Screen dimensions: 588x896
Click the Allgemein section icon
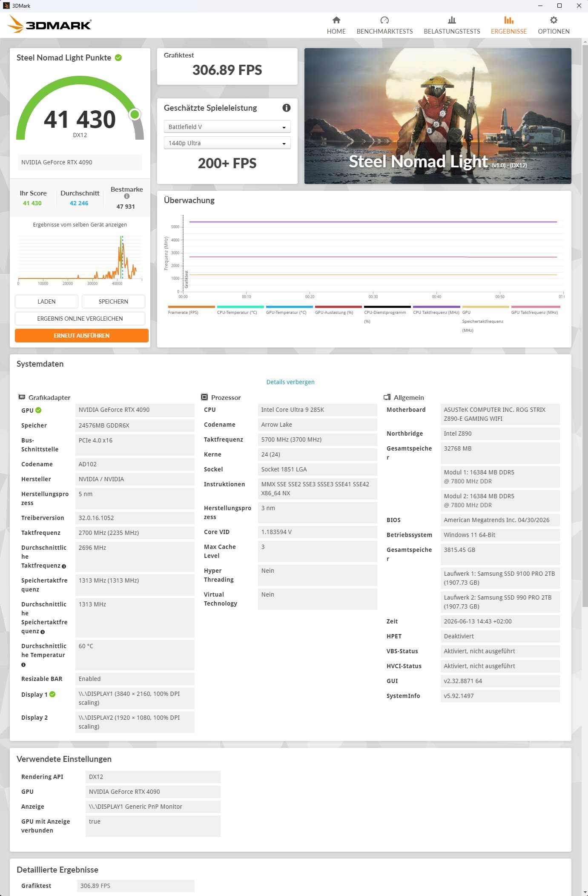pos(387,397)
